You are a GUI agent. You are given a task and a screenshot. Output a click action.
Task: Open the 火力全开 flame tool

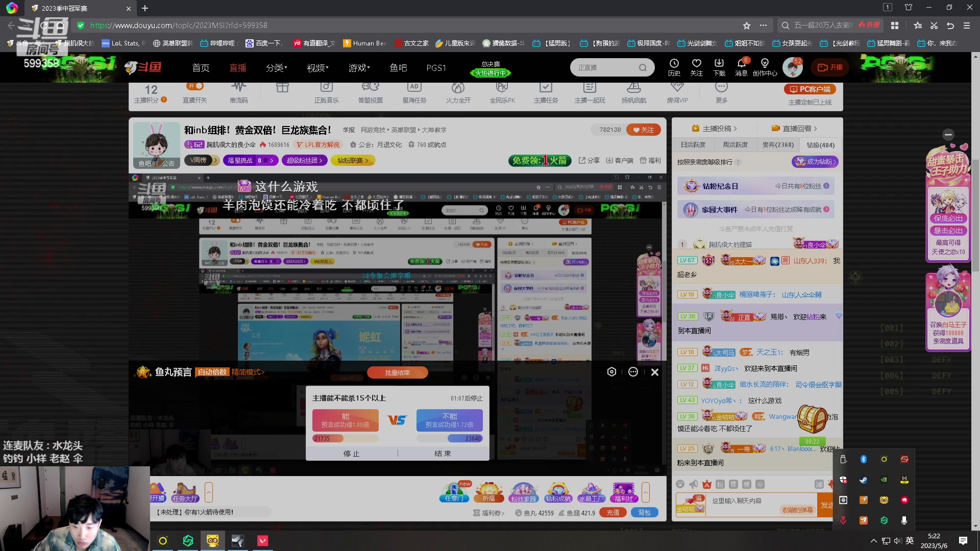[458, 93]
